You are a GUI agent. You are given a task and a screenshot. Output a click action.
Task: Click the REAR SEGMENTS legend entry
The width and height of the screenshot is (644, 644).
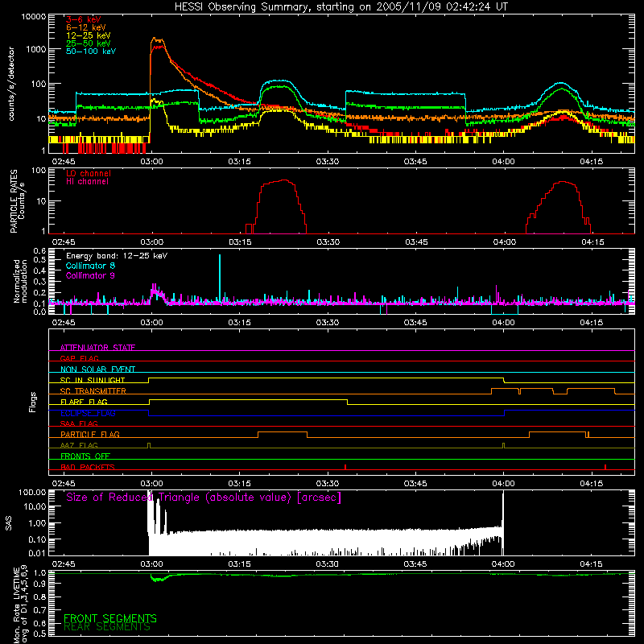click(x=107, y=627)
